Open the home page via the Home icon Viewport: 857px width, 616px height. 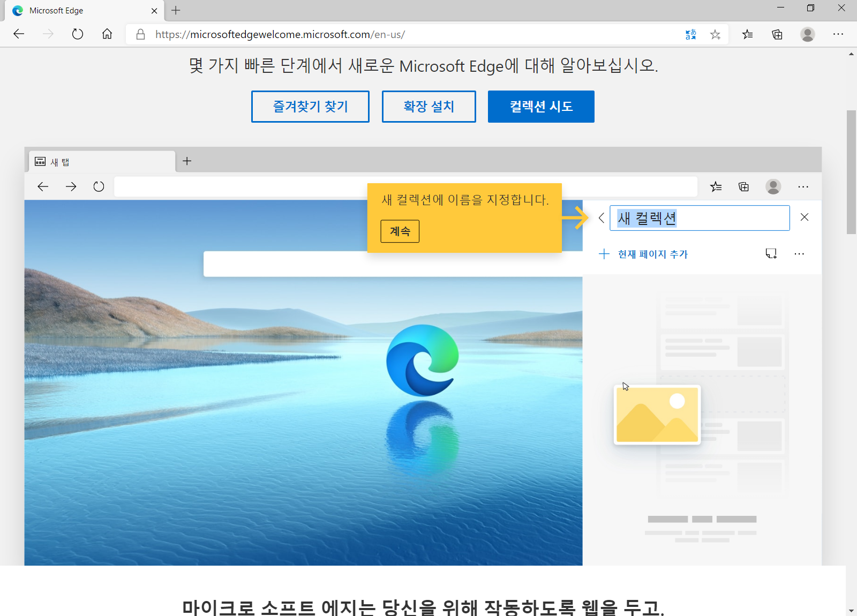click(107, 34)
